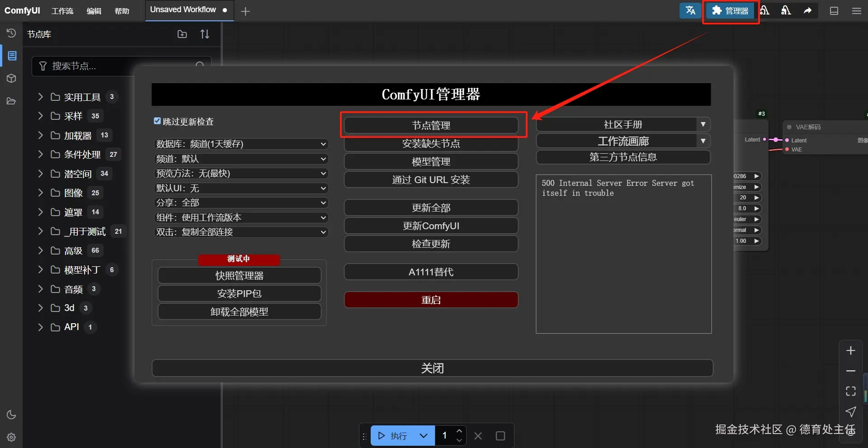Click the 执行 run button

tap(392, 436)
